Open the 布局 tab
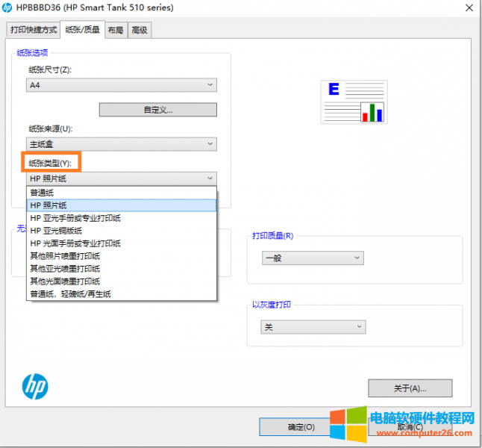Viewport: 482px width, 448px height. tap(115, 30)
